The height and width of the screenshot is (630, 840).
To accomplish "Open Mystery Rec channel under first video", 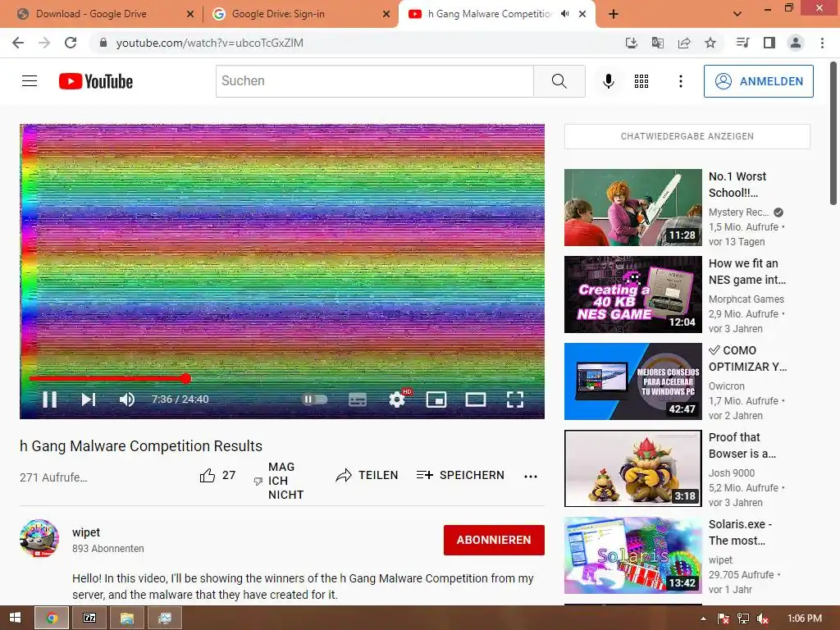I will point(739,212).
